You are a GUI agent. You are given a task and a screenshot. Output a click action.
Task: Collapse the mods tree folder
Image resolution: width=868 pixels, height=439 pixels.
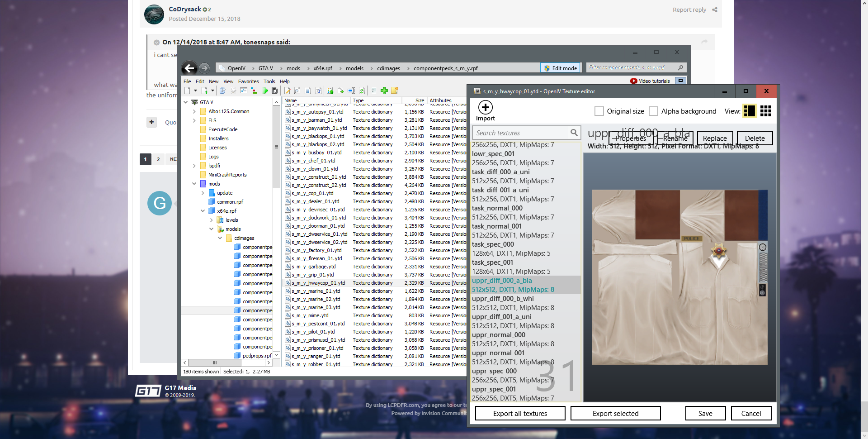[194, 184]
